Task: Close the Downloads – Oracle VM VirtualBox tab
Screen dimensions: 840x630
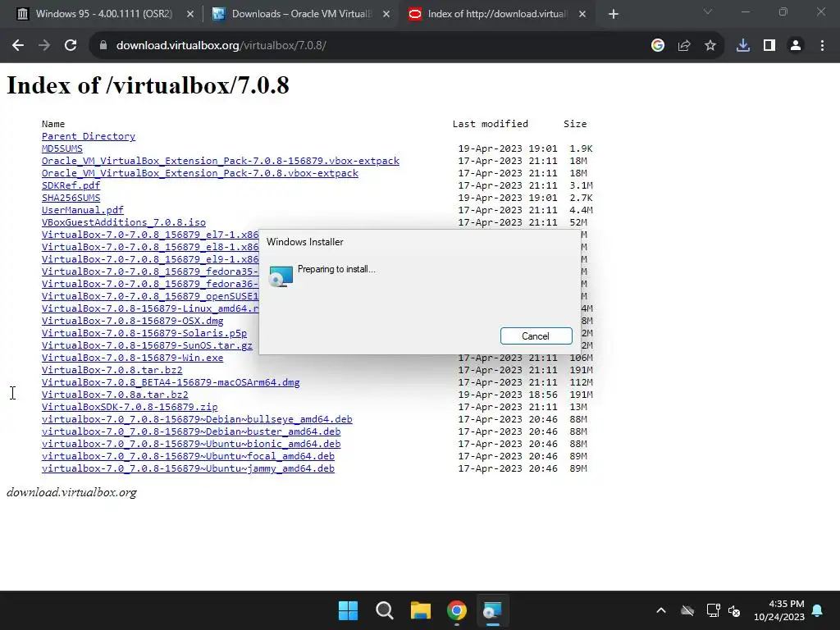Action: 386,15
